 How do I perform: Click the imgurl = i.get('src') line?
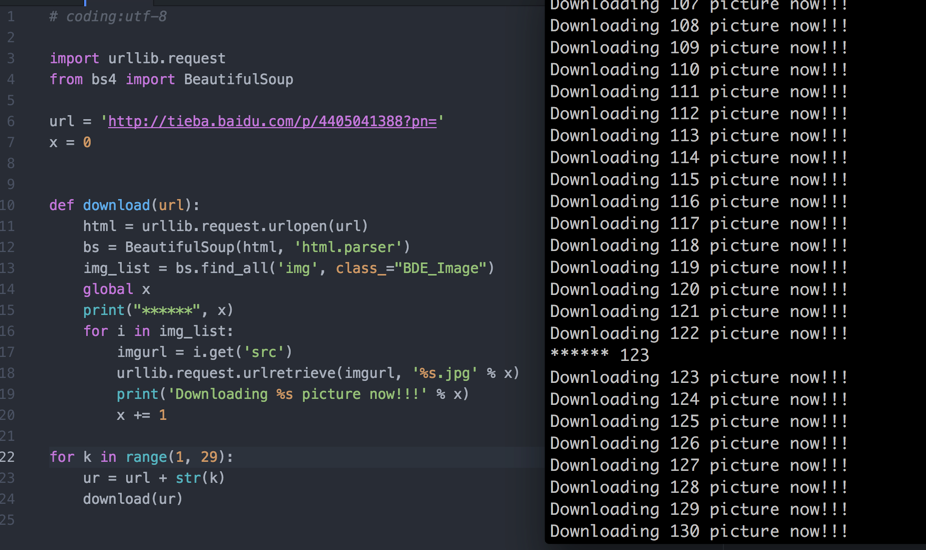(204, 353)
